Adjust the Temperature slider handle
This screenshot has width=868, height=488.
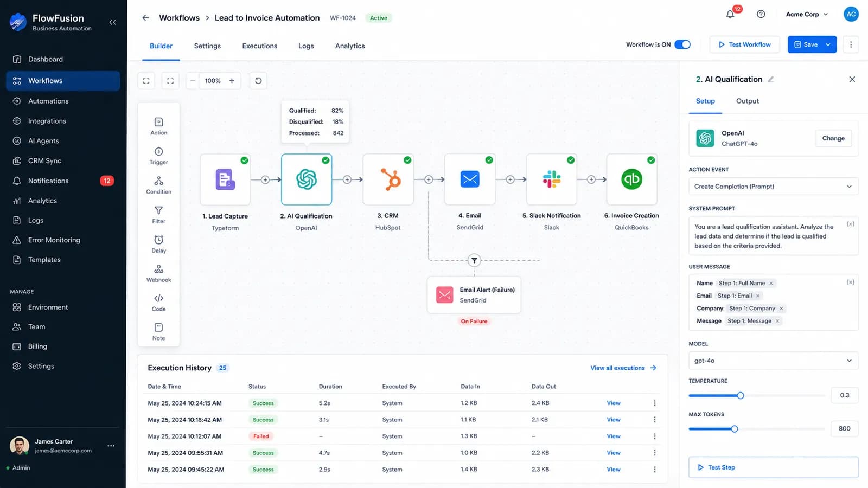coord(741,396)
